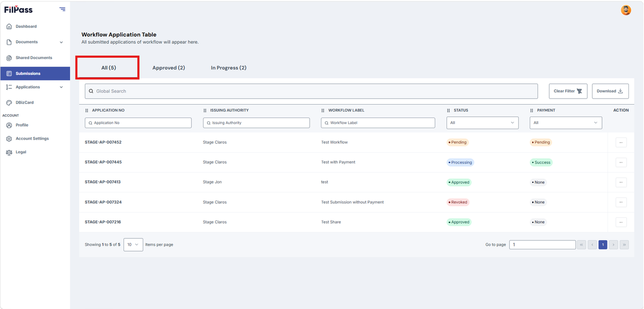Image resolution: width=644 pixels, height=309 pixels.
Task: Open actions menu for STAGE-AP-007445
Action: coord(621,162)
